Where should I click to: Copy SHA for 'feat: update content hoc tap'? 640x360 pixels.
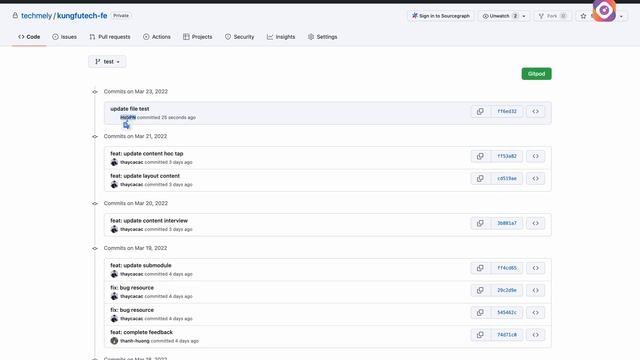click(x=480, y=156)
